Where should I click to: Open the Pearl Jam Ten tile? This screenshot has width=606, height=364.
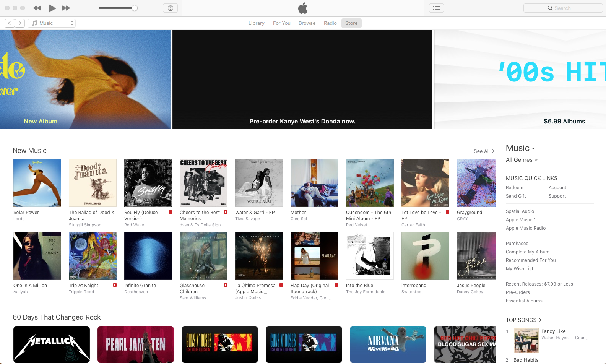[136, 344]
